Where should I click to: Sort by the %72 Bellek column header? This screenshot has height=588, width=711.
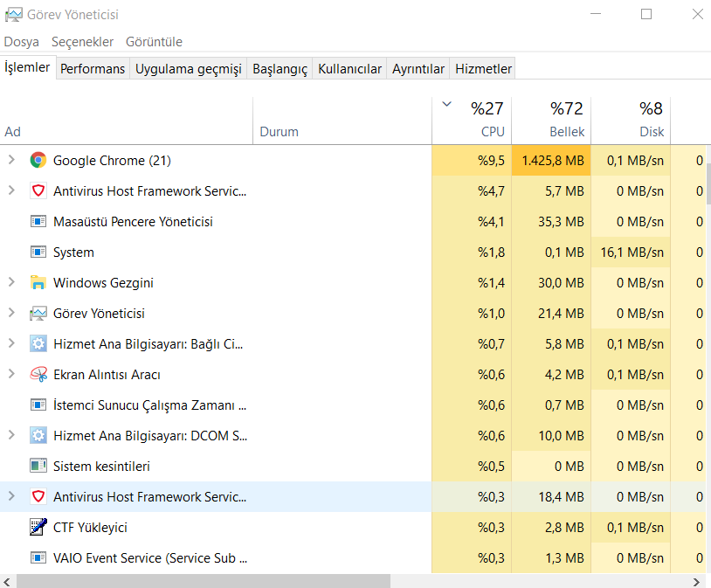pos(551,121)
